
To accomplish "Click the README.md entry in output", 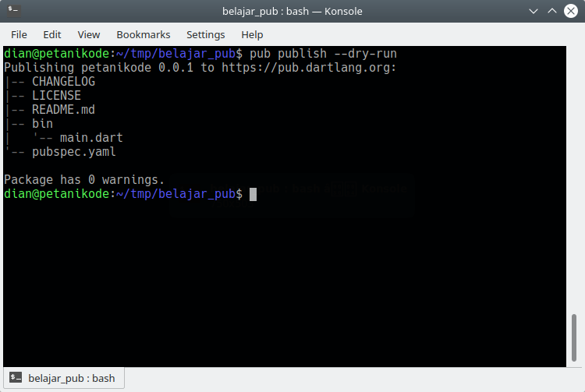I will pyautogui.click(x=63, y=110).
